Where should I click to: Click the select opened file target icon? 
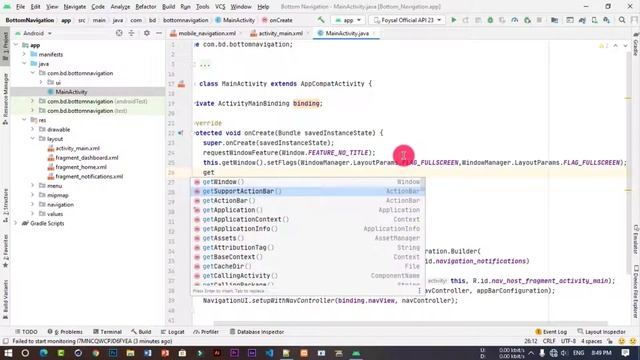tap(119, 33)
